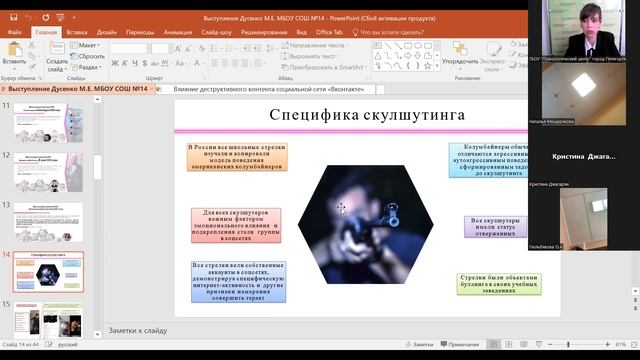Switch to the Вставка ribbon tab

pos(77,32)
